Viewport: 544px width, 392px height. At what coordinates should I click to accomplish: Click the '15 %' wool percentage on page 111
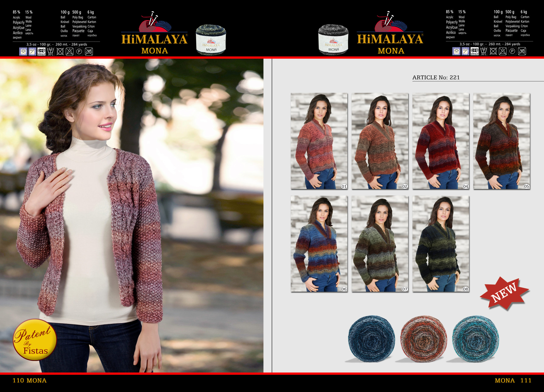coord(462,12)
